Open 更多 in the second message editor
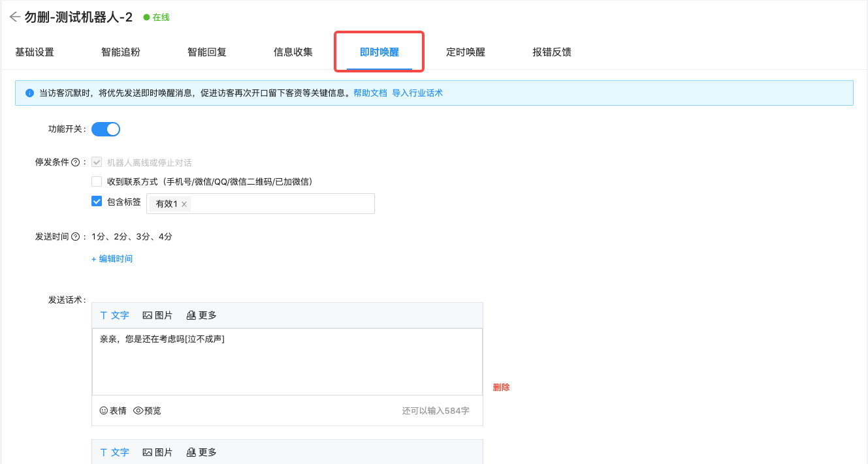868x464 pixels. click(201, 452)
